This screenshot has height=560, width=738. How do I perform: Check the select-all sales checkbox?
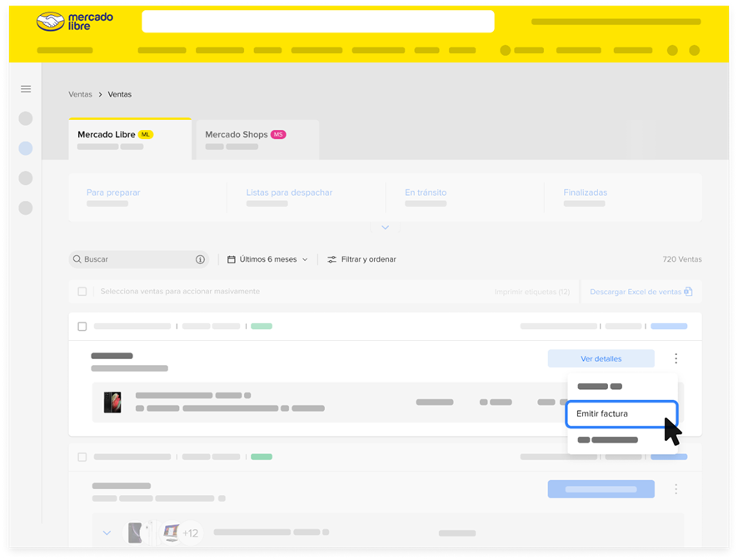pos(82,292)
